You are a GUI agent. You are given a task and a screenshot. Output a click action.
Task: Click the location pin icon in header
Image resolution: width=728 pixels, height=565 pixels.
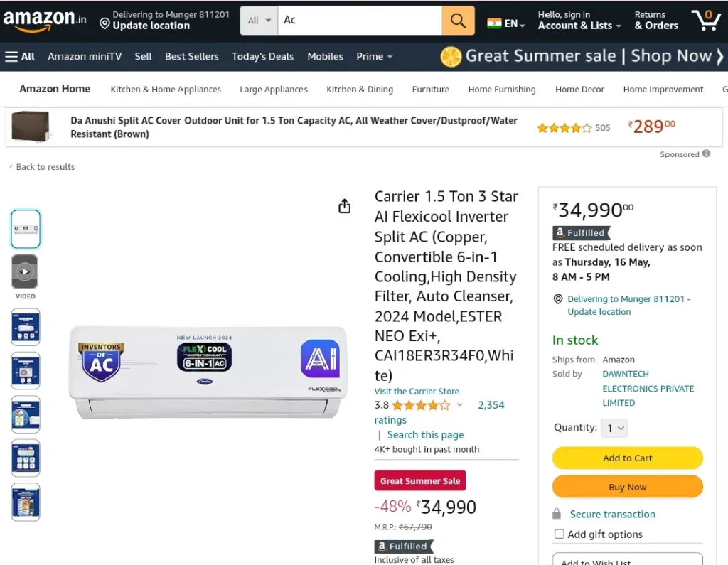pos(105,23)
